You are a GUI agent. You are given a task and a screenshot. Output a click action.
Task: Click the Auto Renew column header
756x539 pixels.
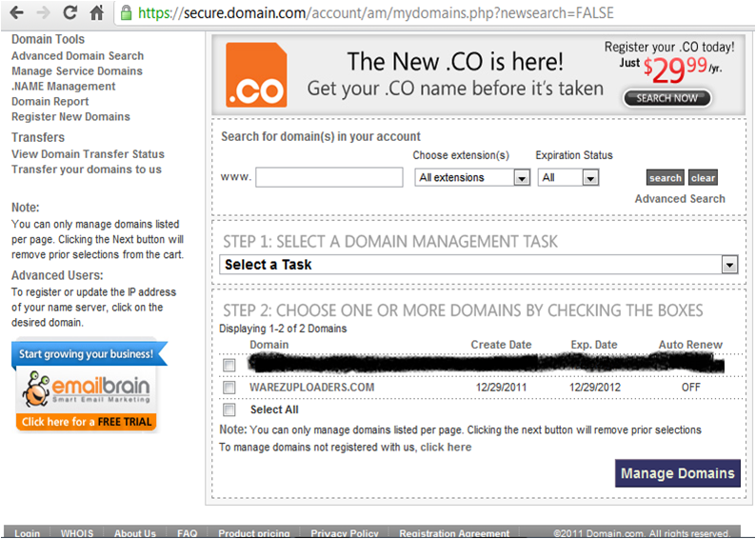[690, 345]
